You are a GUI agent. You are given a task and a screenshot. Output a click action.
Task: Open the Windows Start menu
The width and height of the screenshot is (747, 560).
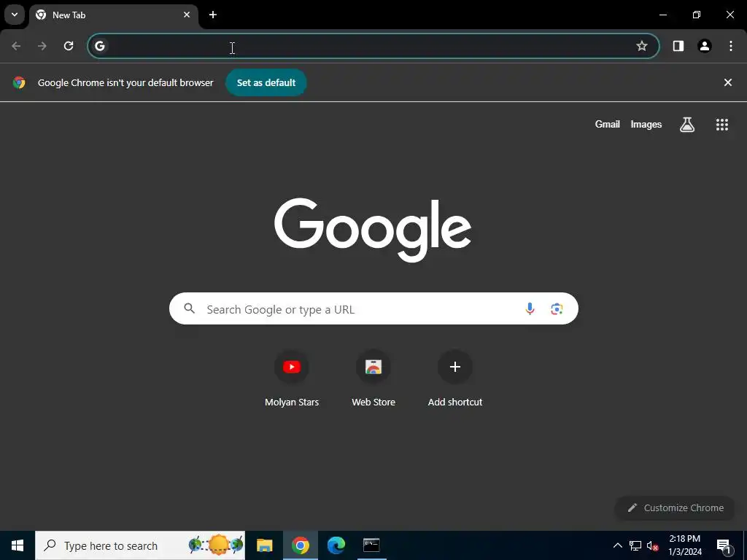click(x=18, y=545)
